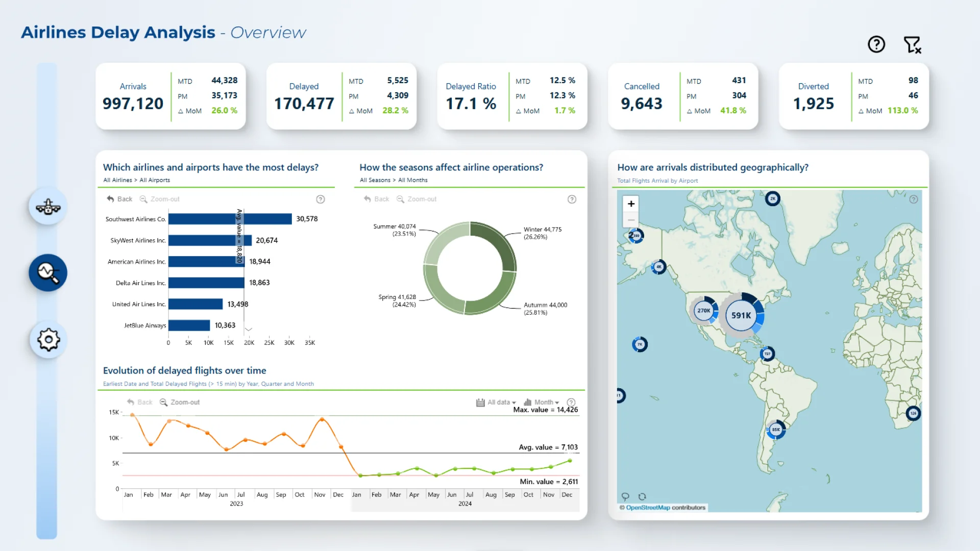Reset the map view with refresh icon

pyautogui.click(x=642, y=496)
